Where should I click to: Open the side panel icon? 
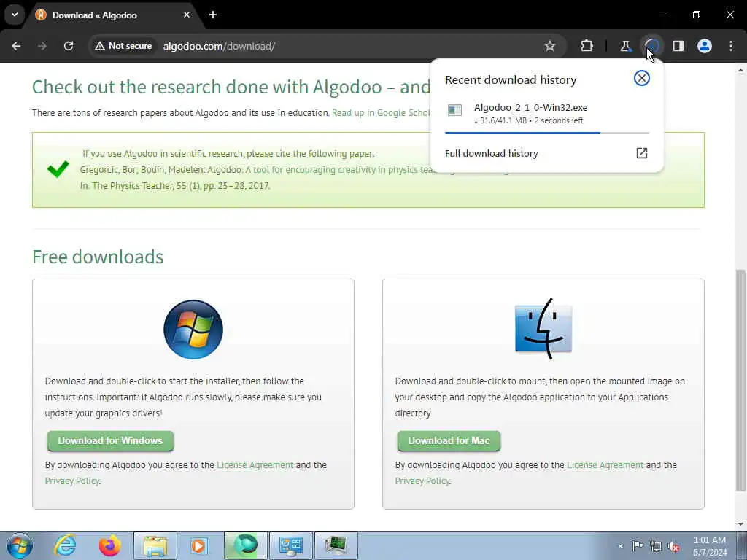[678, 46]
